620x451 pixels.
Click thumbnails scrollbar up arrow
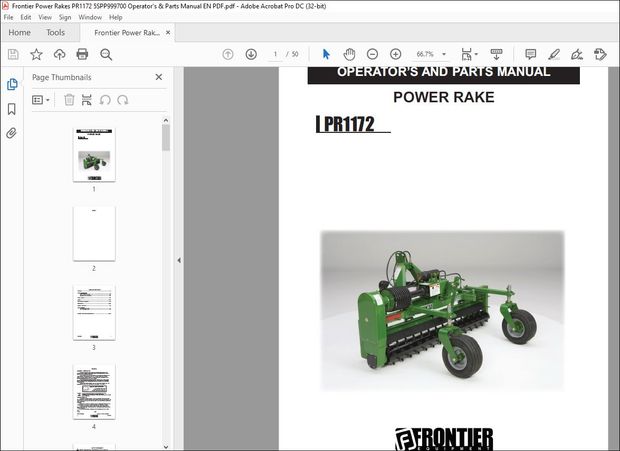[166, 120]
